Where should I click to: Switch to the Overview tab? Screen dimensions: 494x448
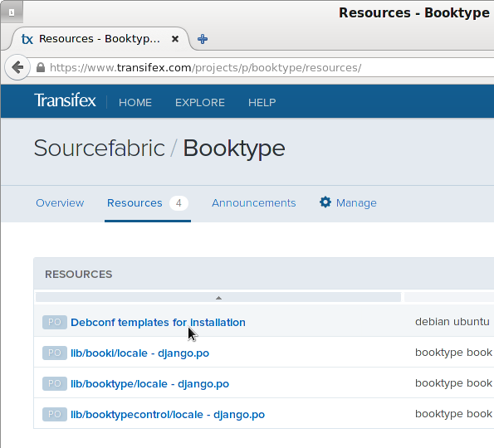coord(60,203)
